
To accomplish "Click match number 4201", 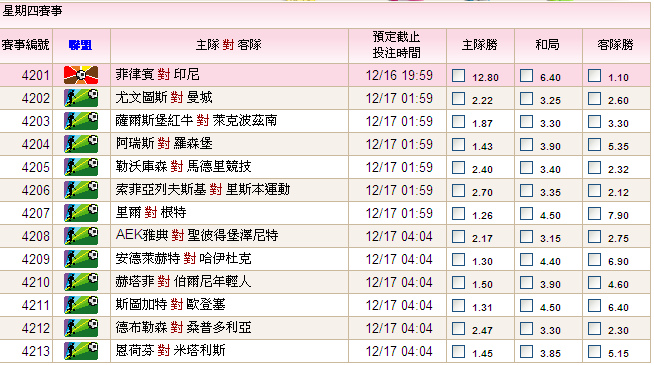I will point(35,76).
